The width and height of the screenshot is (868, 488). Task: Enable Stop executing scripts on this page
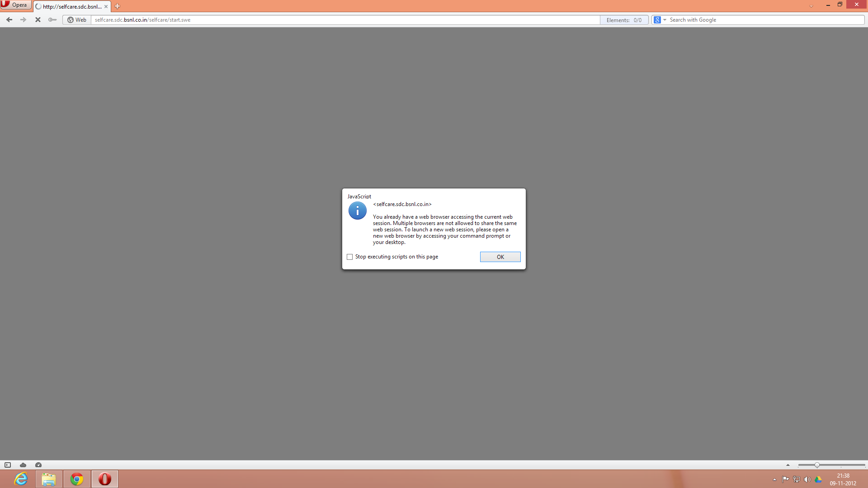pos(349,257)
